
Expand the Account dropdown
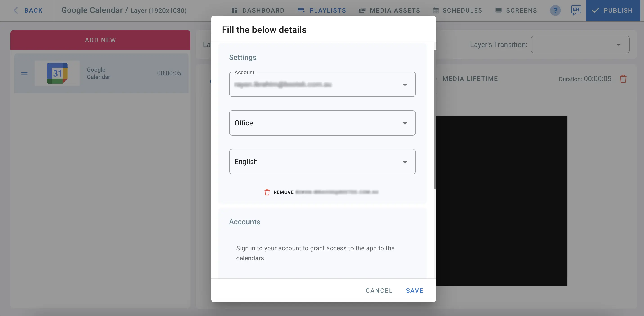pos(405,85)
